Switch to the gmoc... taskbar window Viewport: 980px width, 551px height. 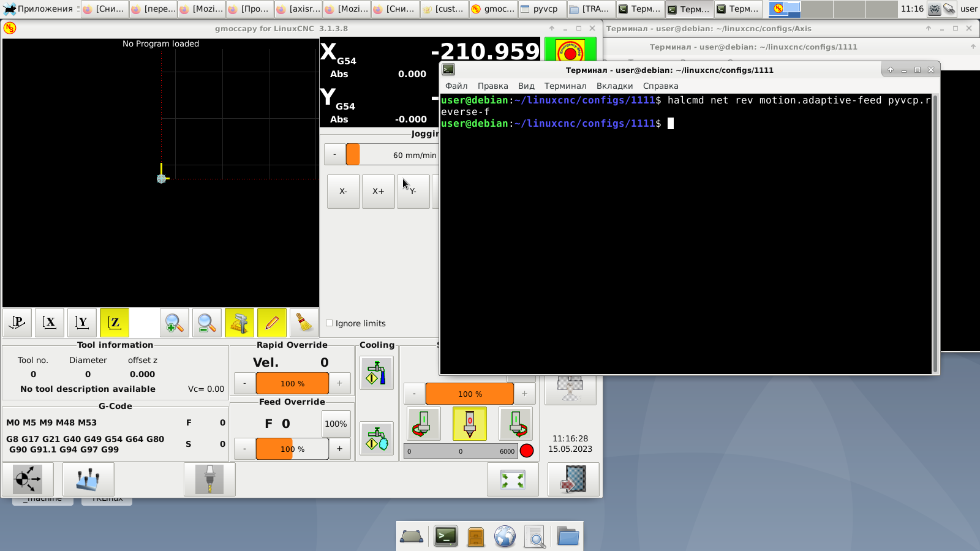tap(493, 9)
